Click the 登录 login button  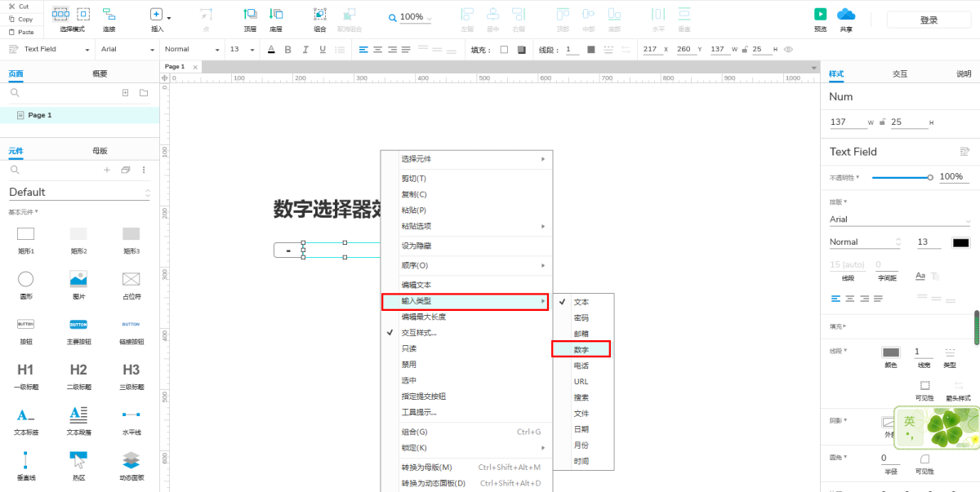click(x=929, y=20)
